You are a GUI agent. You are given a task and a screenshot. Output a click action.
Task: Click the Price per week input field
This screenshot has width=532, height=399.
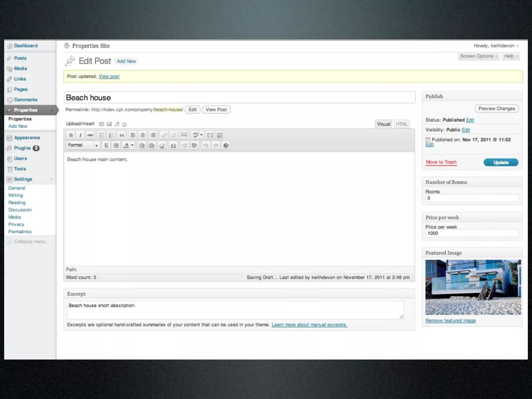(472, 233)
